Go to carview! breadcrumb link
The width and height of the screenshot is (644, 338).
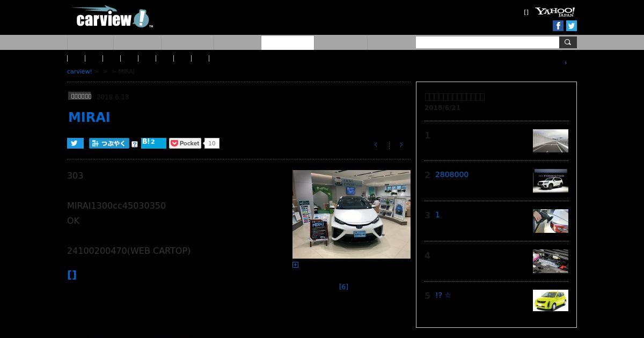point(79,71)
